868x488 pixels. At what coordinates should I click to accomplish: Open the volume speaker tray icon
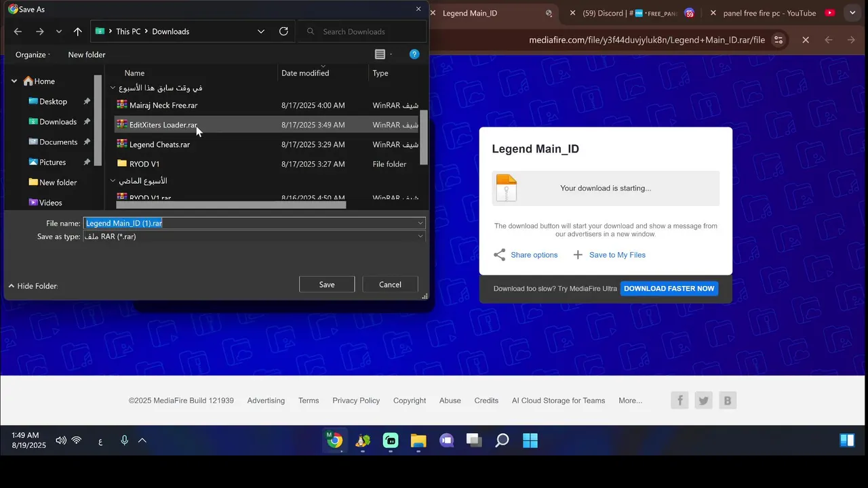61,441
